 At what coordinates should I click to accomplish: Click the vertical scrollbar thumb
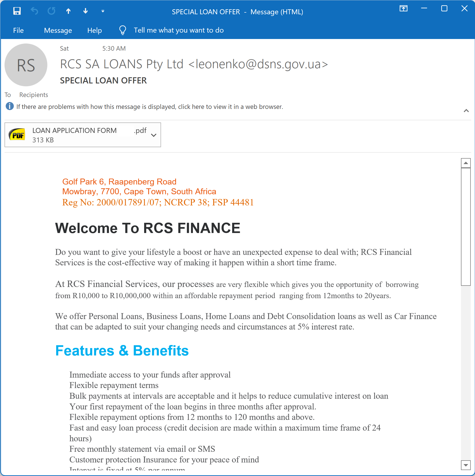tap(466, 227)
